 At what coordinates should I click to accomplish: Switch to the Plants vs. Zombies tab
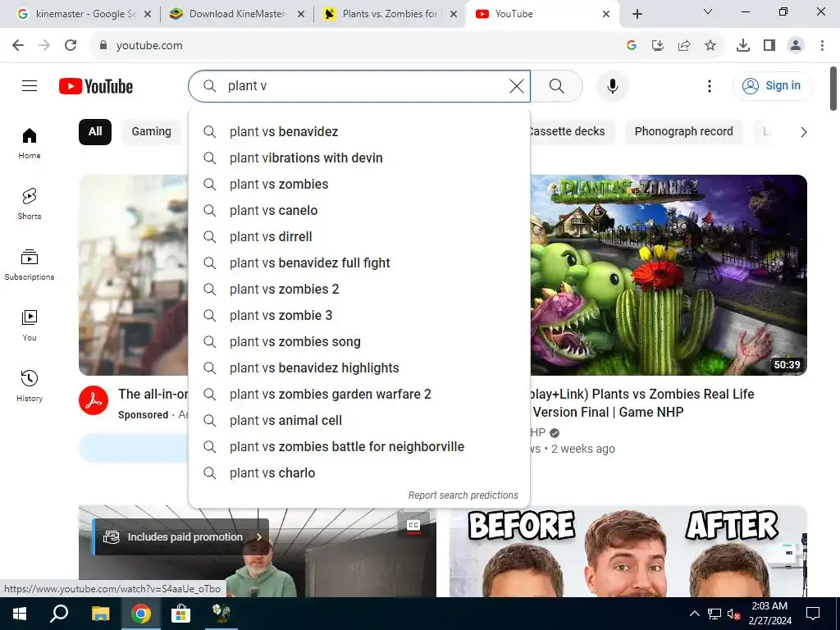click(x=388, y=14)
